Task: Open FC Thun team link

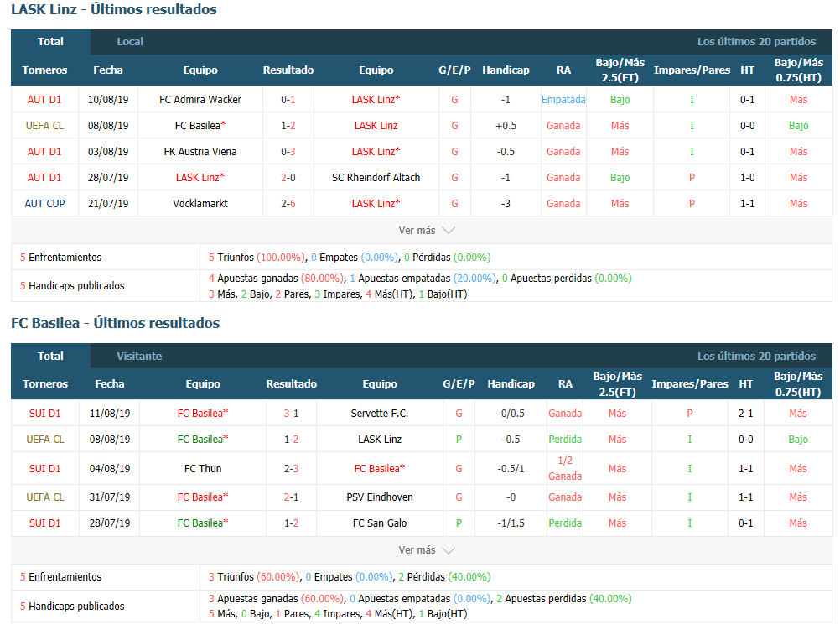Action: [x=203, y=469]
